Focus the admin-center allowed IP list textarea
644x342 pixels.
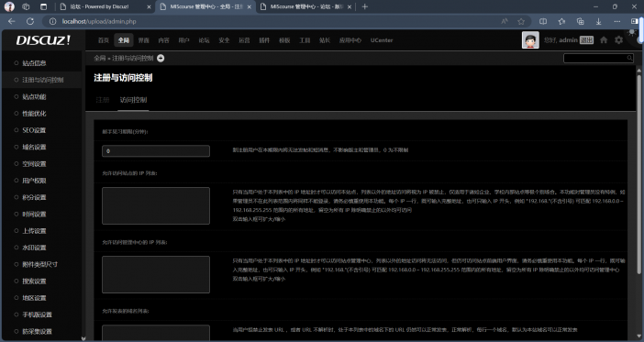pos(156,275)
